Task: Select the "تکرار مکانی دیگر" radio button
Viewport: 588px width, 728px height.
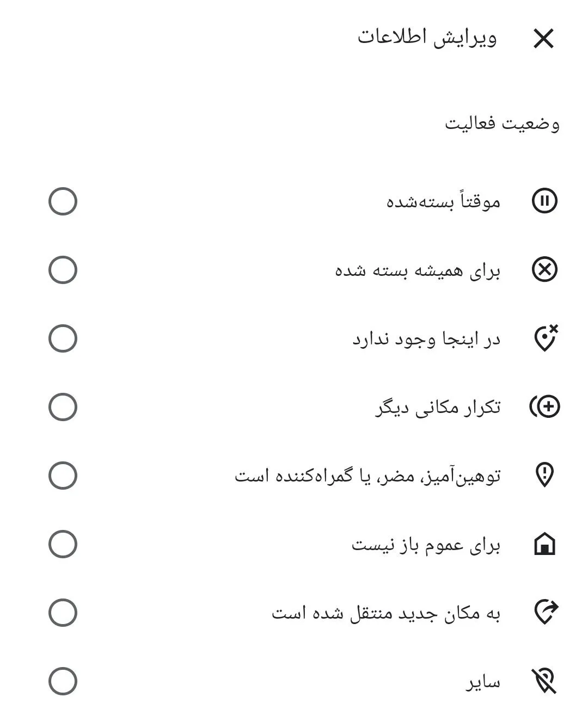Action: click(x=63, y=407)
